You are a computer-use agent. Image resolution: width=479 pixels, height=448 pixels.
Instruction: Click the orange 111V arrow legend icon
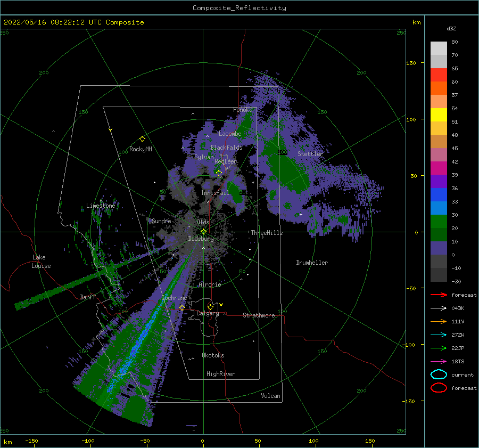pyautogui.click(x=439, y=321)
